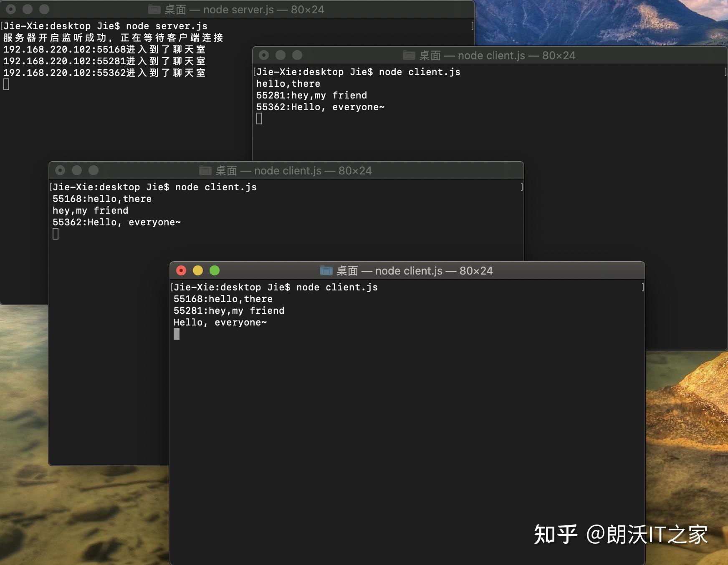
Task: Click close button of the upper-right client.js window
Action: tap(264, 55)
